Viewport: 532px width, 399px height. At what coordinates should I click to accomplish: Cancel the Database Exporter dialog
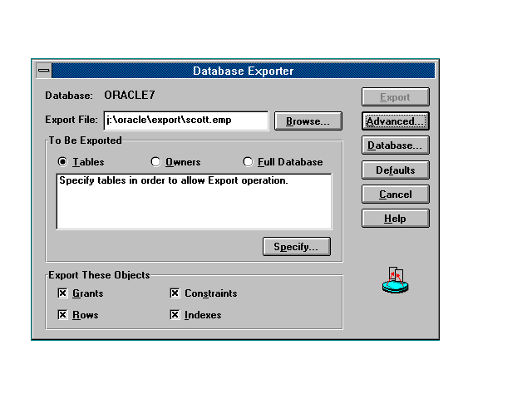tap(395, 195)
